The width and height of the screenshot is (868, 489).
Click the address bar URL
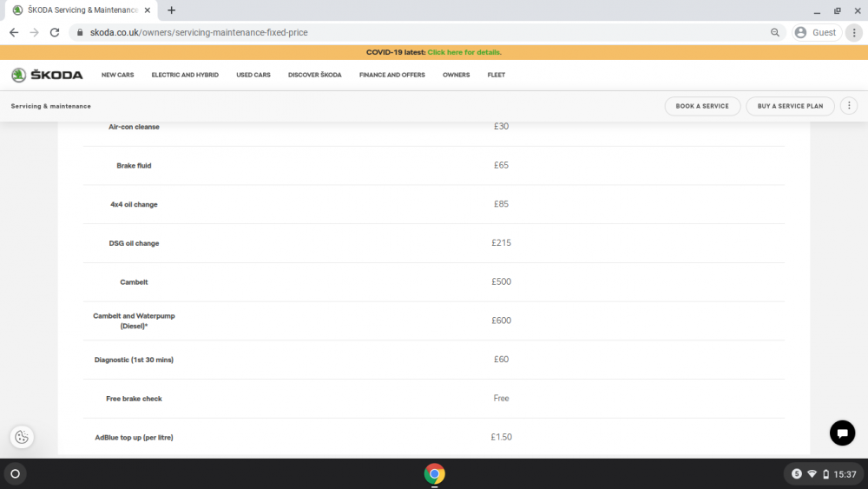click(x=199, y=33)
